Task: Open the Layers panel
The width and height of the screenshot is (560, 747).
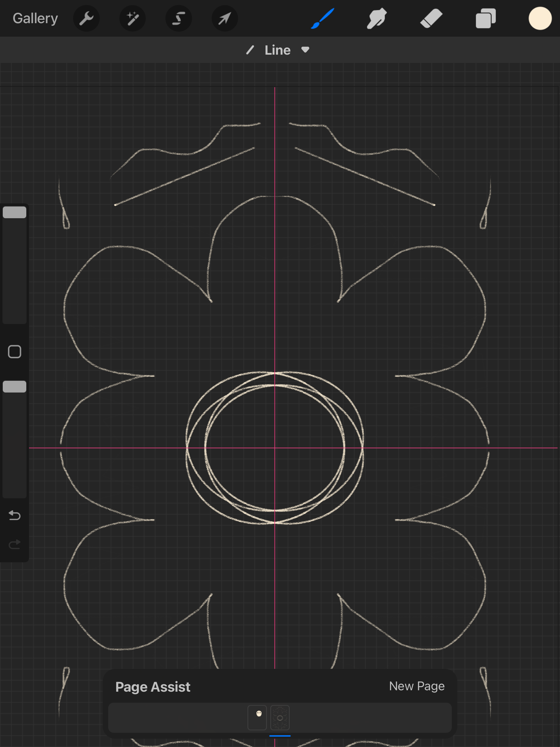Action: pos(486,18)
